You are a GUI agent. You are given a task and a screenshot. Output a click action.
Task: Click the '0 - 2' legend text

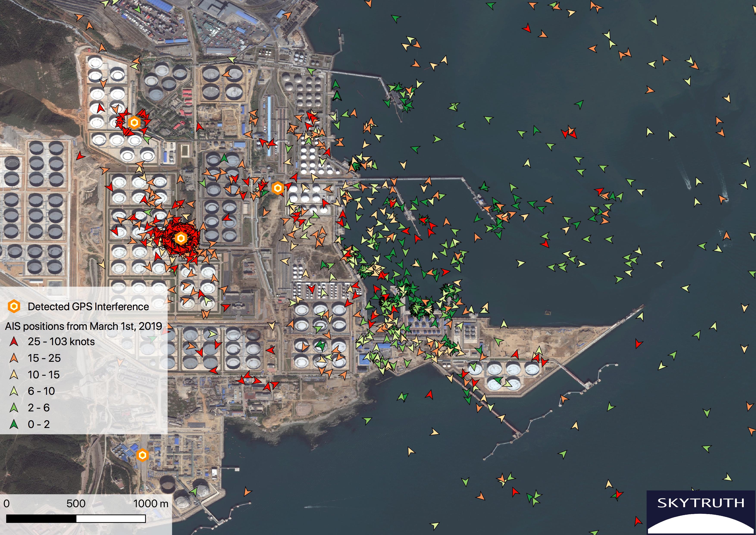tap(39, 424)
